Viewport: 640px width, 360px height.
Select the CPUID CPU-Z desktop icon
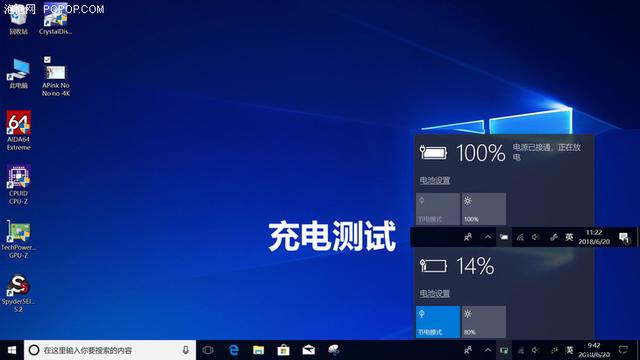click(18, 184)
